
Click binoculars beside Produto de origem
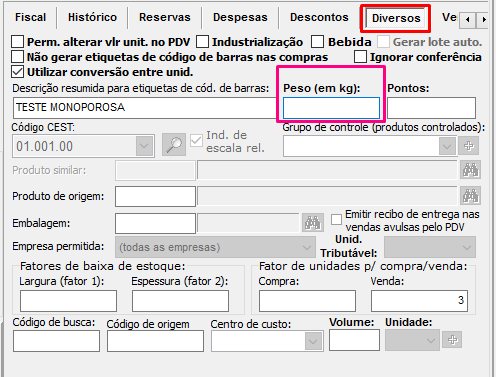click(x=470, y=196)
